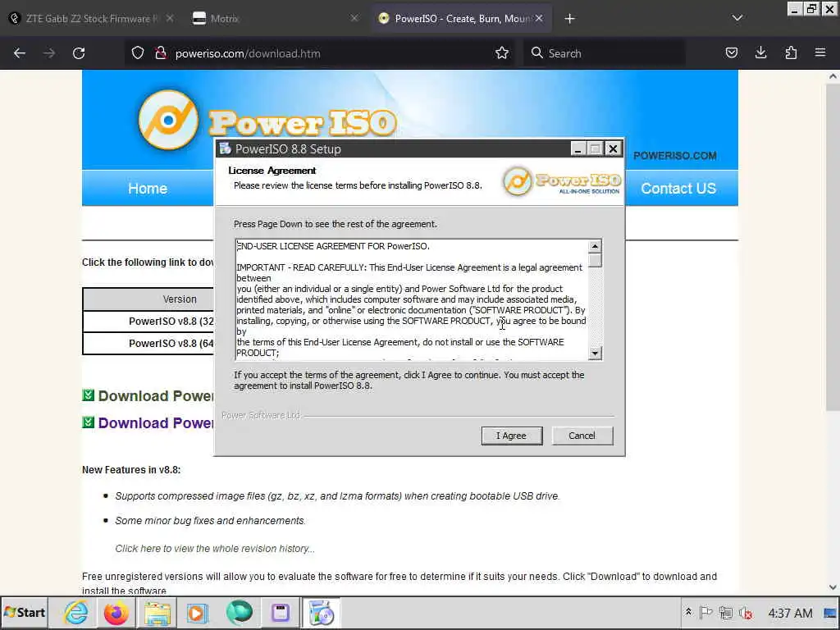Click PowerISO v8.8 32-bit download link
Screen dimensions: 840x630
tap(171, 322)
